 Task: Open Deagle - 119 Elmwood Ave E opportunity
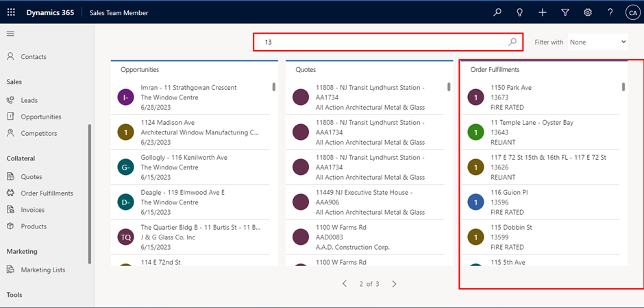tap(190, 202)
